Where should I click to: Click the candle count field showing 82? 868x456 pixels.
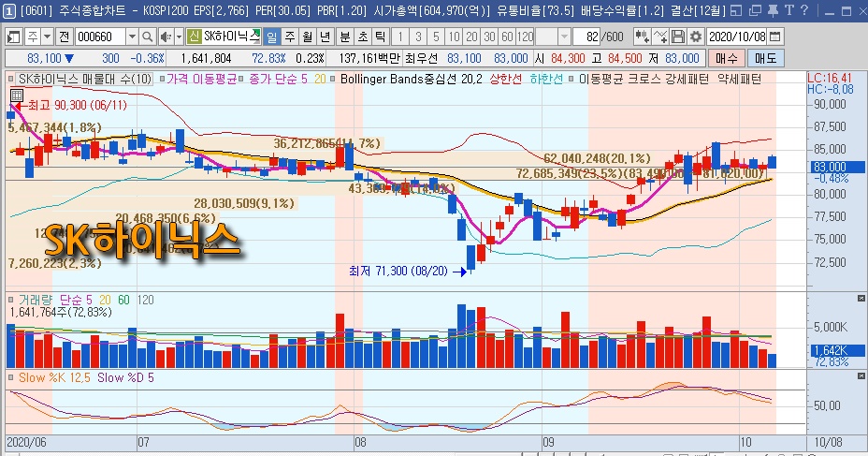586,37
